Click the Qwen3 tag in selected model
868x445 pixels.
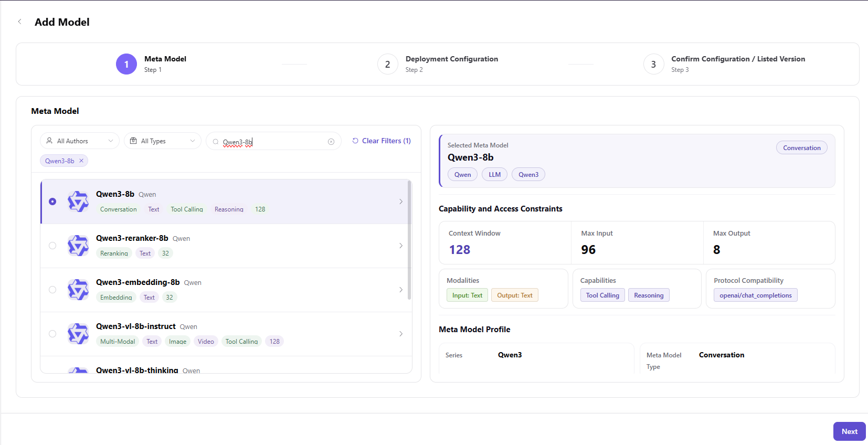pyautogui.click(x=528, y=175)
